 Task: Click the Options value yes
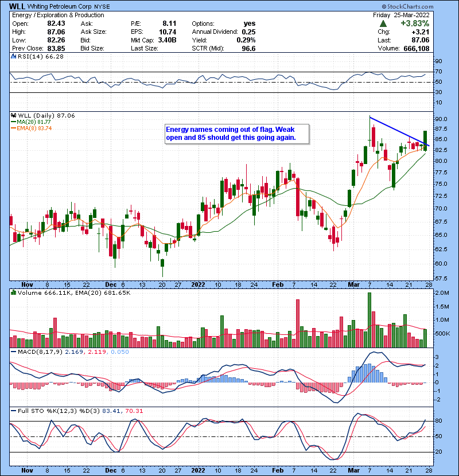[250, 24]
